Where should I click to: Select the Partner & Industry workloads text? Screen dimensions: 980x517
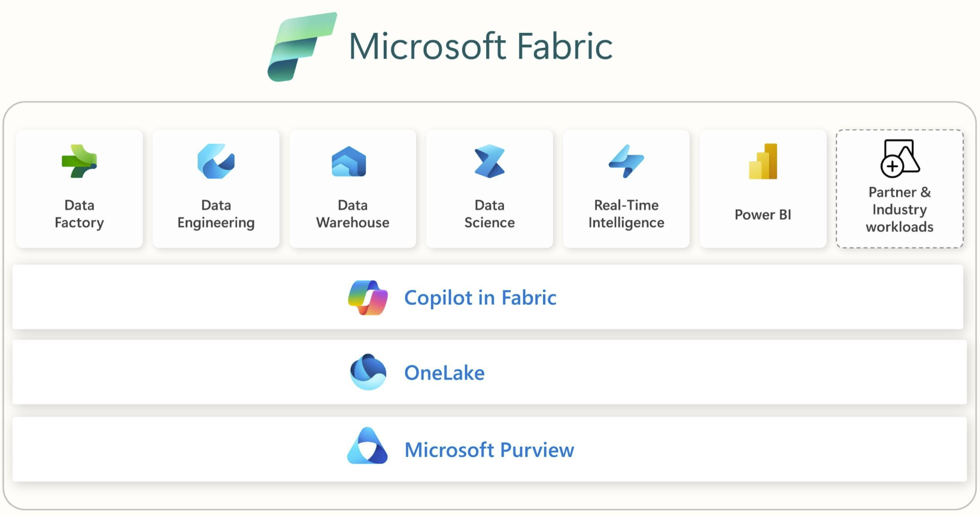899,210
